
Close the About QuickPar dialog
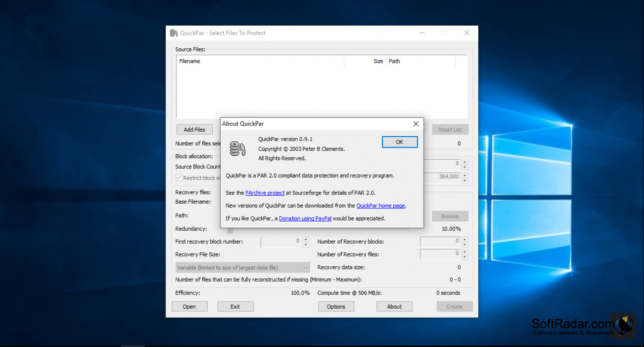point(416,124)
